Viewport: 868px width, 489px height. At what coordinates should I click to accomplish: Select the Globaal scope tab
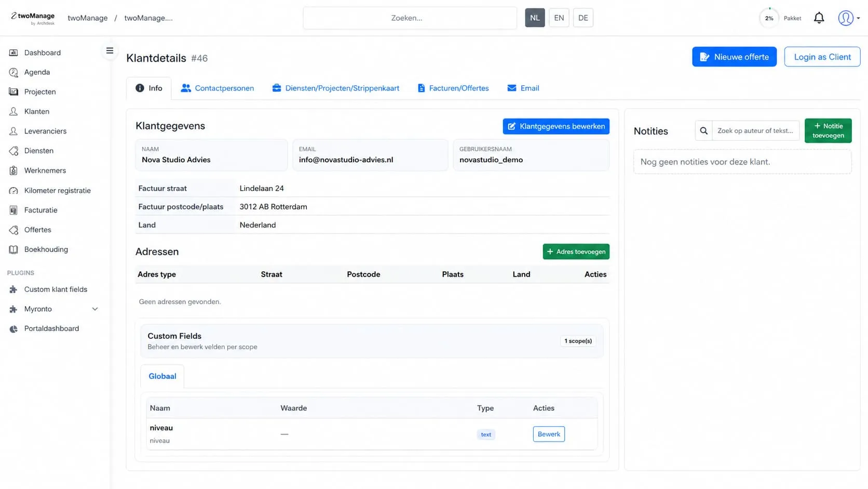(x=162, y=376)
